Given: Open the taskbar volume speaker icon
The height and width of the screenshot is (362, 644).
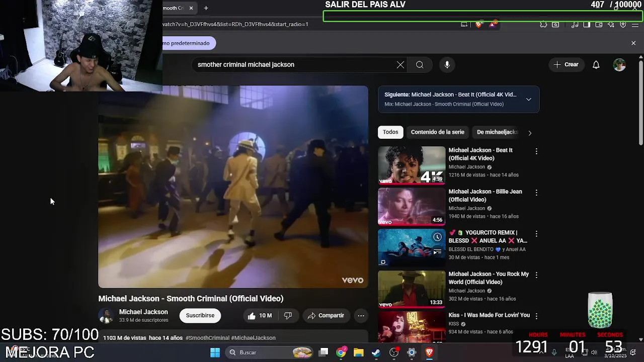Looking at the screenshot, I should pos(594,352).
